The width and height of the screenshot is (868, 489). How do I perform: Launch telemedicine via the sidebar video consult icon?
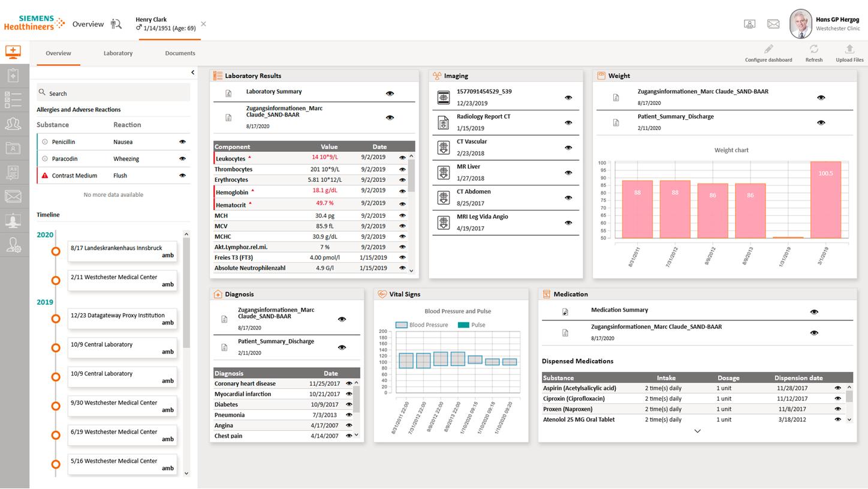pyautogui.click(x=13, y=220)
